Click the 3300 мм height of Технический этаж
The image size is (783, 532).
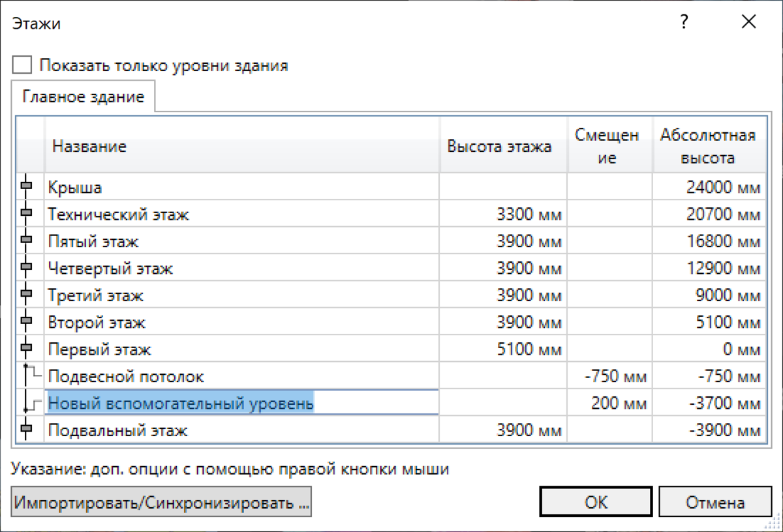pyautogui.click(x=504, y=214)
